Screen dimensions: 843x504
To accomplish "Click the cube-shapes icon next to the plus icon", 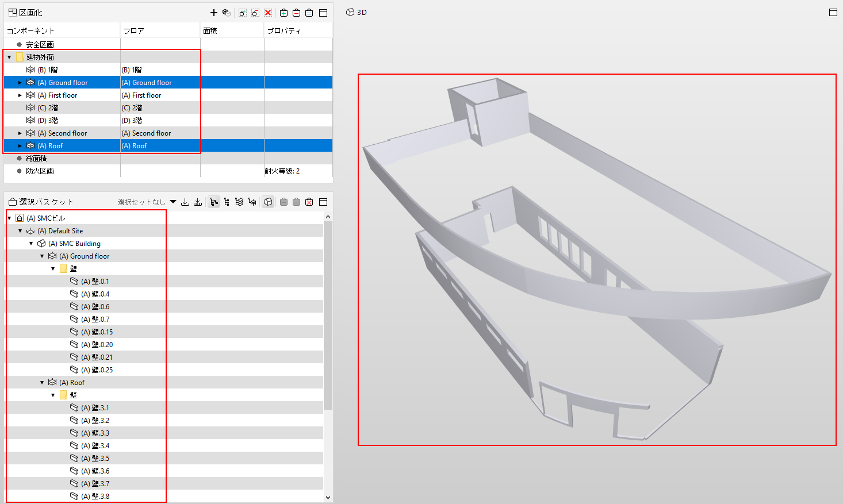I will click(x=227, y=13).
